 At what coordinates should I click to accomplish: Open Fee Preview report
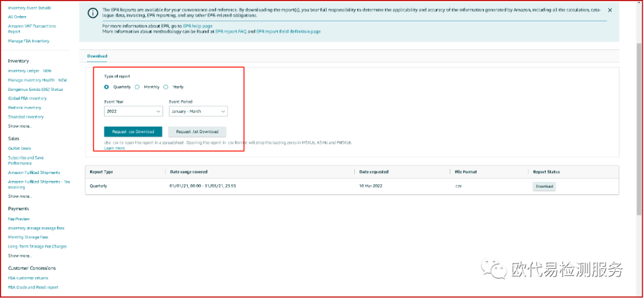pyautogui.click(x=19, y=219)
